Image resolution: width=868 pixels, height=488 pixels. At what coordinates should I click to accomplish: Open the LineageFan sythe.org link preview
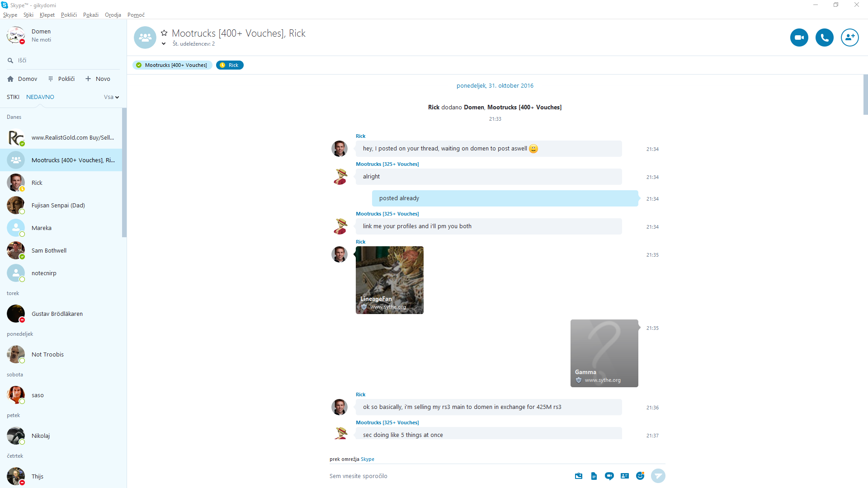(389, 280)
